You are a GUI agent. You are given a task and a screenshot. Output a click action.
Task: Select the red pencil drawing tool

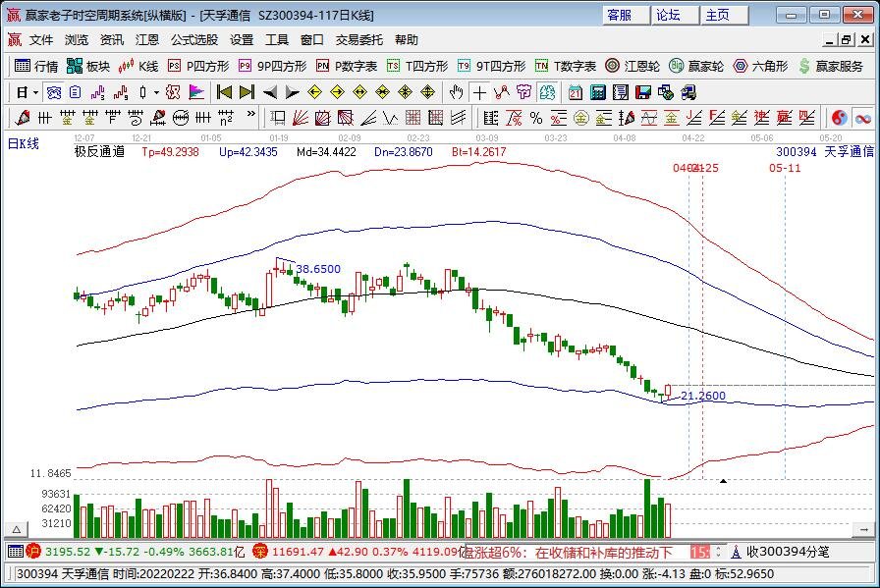pos(23,118)
